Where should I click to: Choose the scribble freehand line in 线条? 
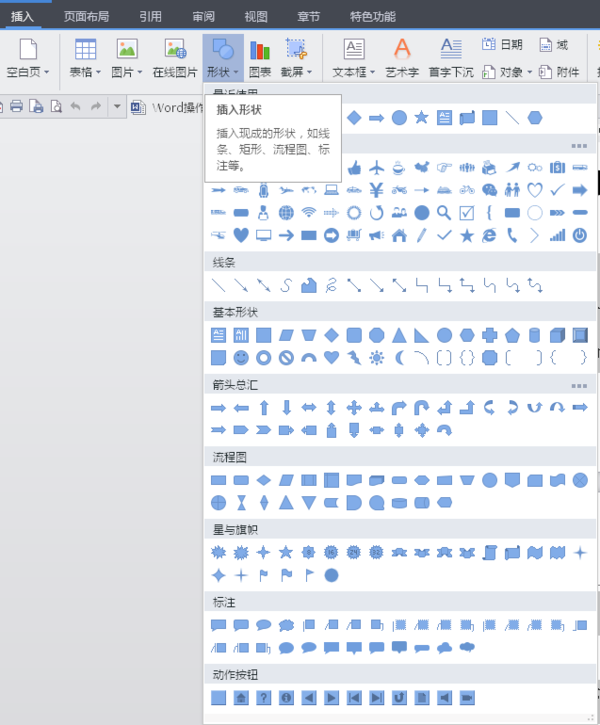pyautogui.click(x=331, y=285)
